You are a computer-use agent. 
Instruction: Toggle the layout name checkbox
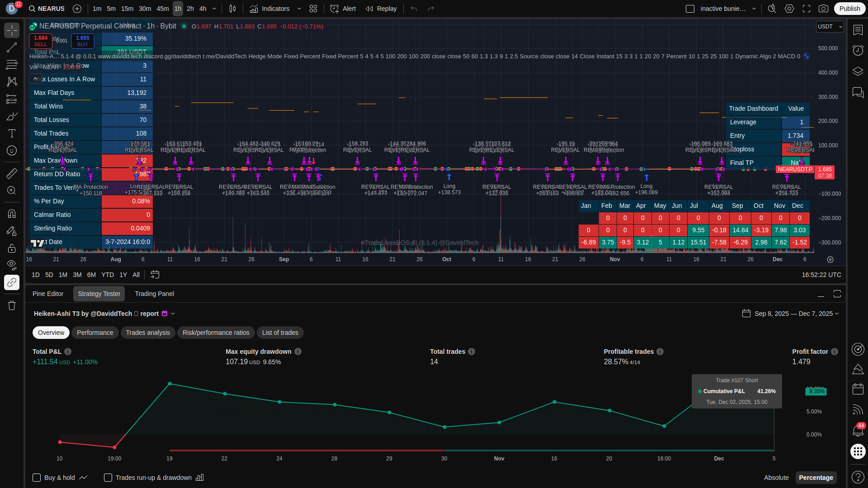click(690, 9)
